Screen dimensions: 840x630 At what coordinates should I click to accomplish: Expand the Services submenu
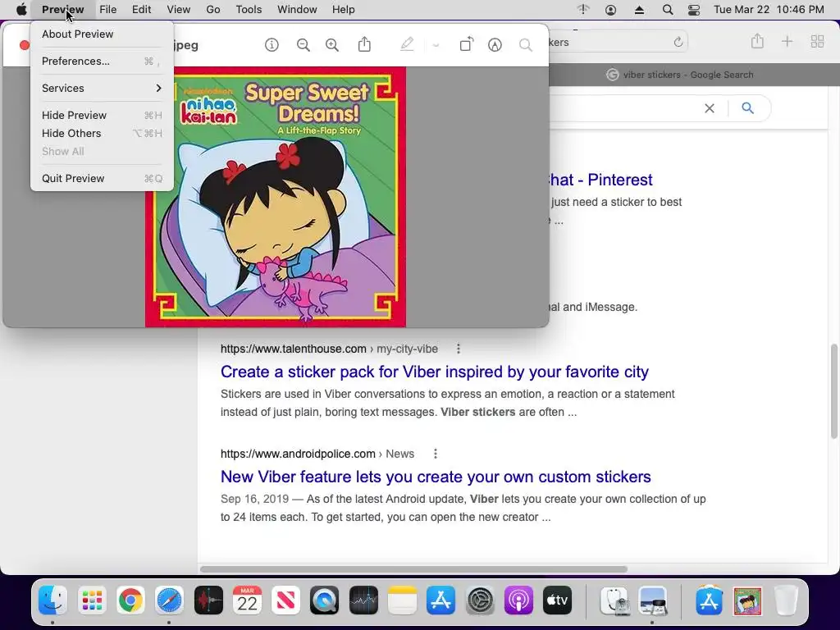(x=102, y=88)
